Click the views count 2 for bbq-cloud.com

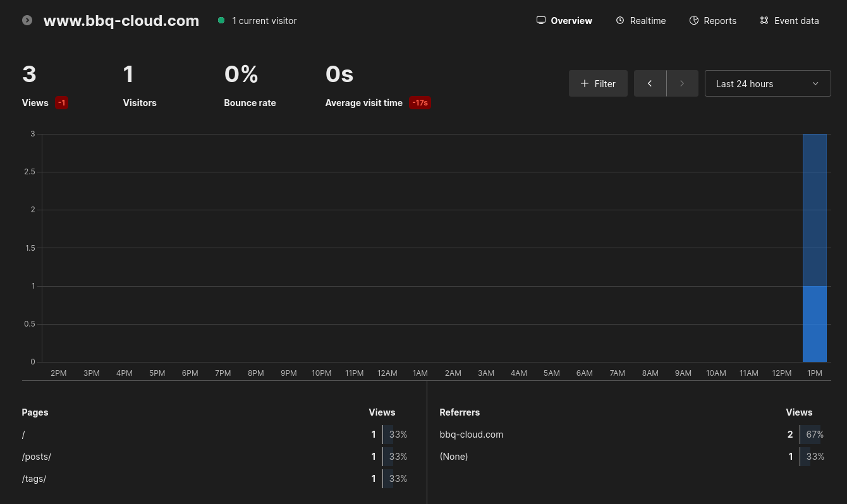click(x=790, y=435)
